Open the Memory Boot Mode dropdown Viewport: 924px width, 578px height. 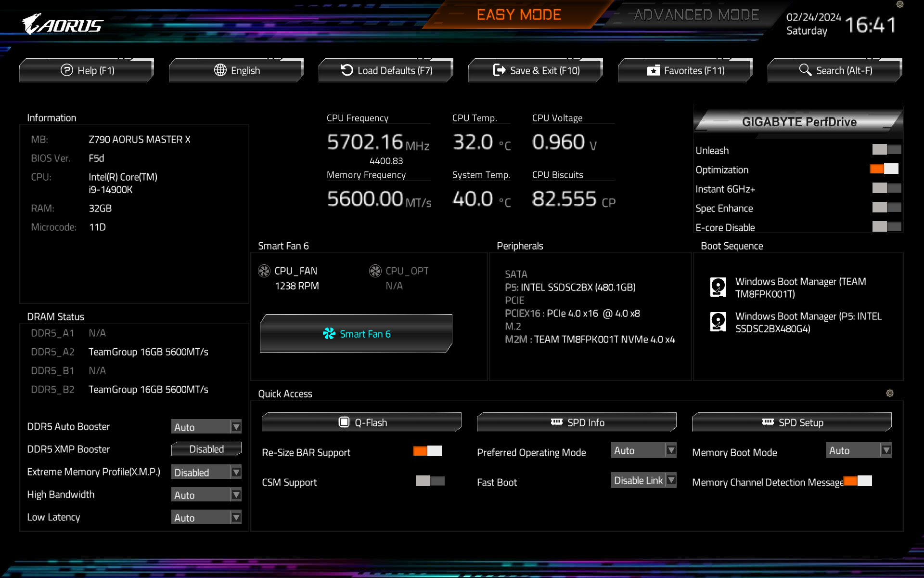[x=859, y=450]
